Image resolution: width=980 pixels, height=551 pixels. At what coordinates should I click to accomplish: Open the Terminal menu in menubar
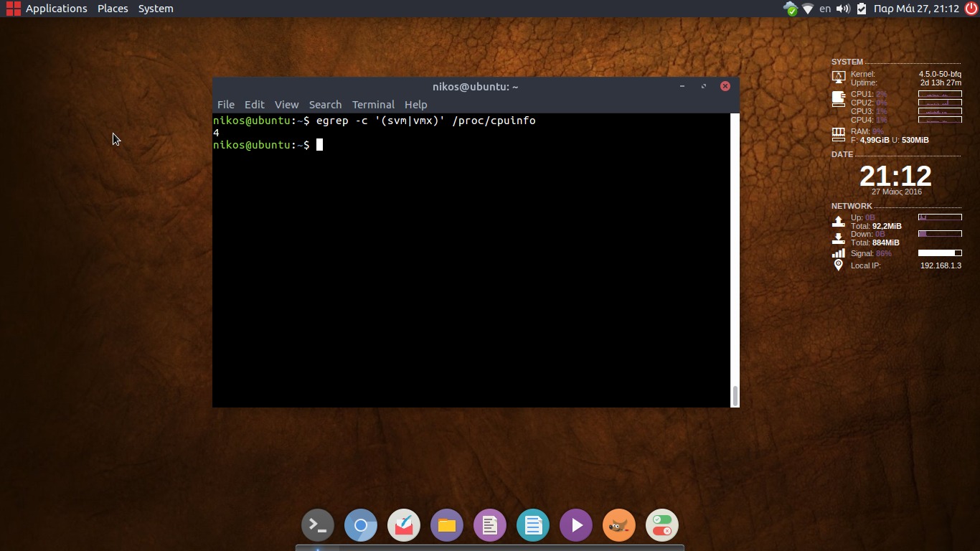point(373,105)
